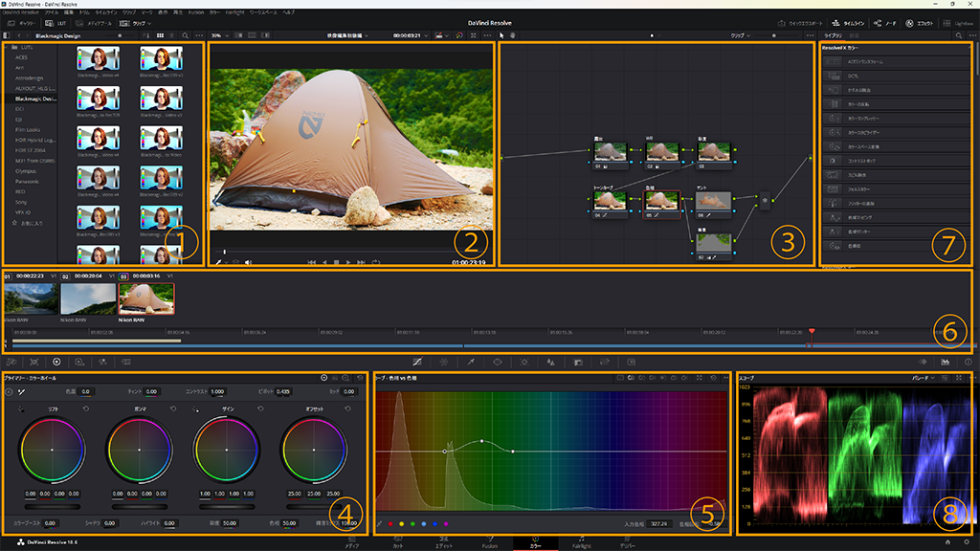
Task: Open the HDR color wheels palette
Action: pyautogui.click(x=79, y=362)
